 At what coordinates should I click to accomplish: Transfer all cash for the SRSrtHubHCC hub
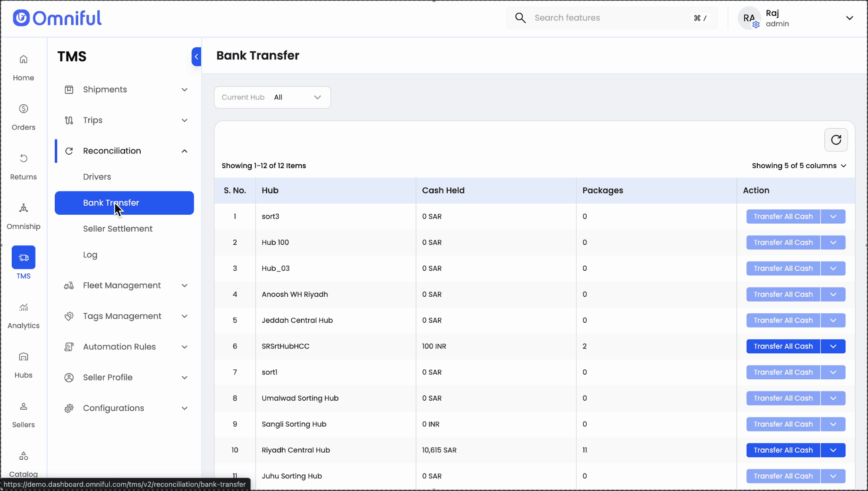(782, 346)
